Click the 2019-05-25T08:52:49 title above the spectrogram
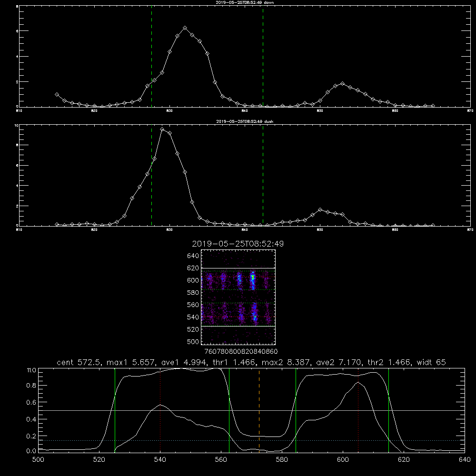The image size is (476, 476). (238, 244)
